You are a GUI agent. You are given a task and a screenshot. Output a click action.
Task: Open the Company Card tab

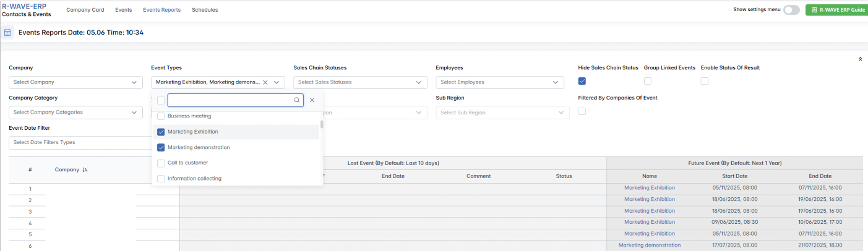click(85, 10)
